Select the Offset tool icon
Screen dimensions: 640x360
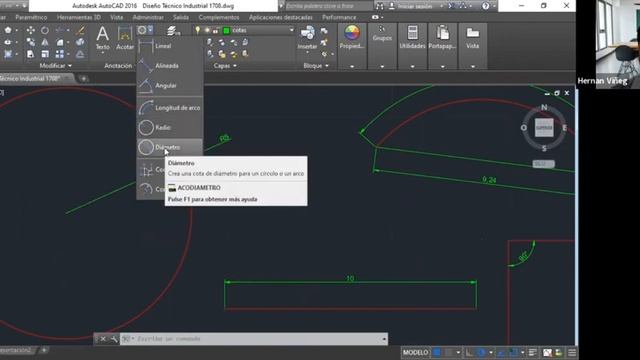pyautogui.click(x=80, y=54)
